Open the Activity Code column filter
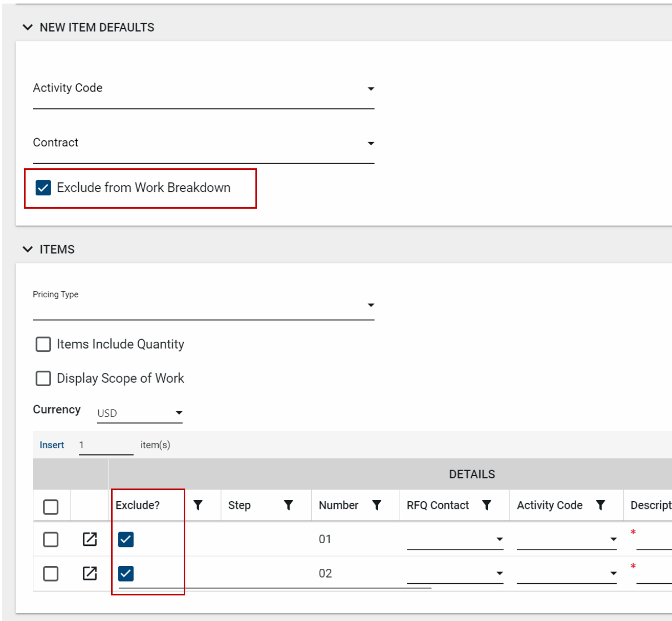 [600, 505]
